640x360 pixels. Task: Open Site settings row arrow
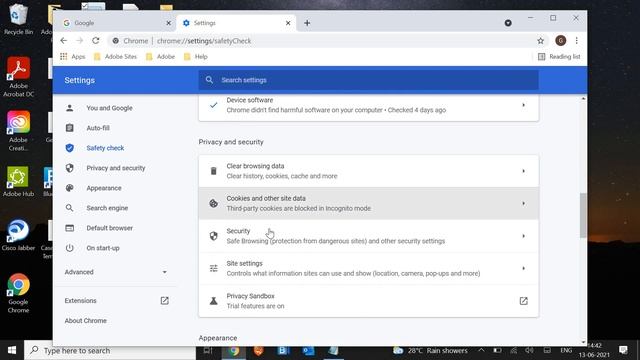tap(523, 269)
